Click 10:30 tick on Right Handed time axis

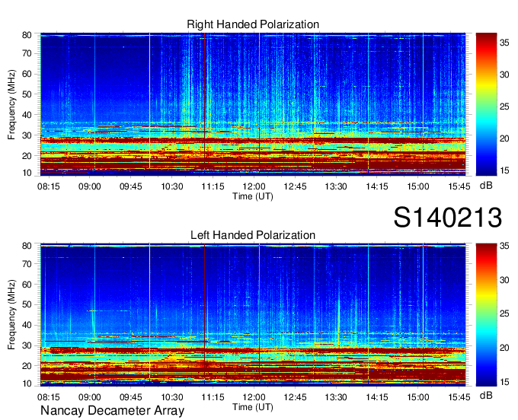172,186
